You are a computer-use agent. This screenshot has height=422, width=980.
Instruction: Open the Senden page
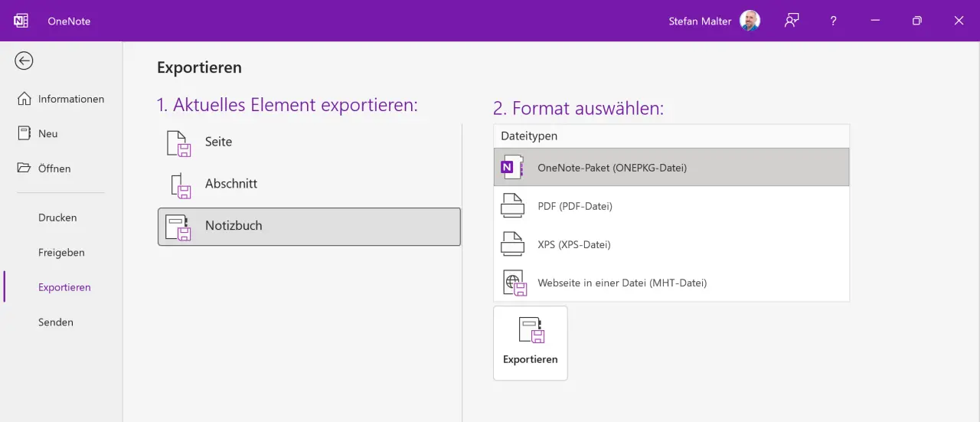(56, 322)
